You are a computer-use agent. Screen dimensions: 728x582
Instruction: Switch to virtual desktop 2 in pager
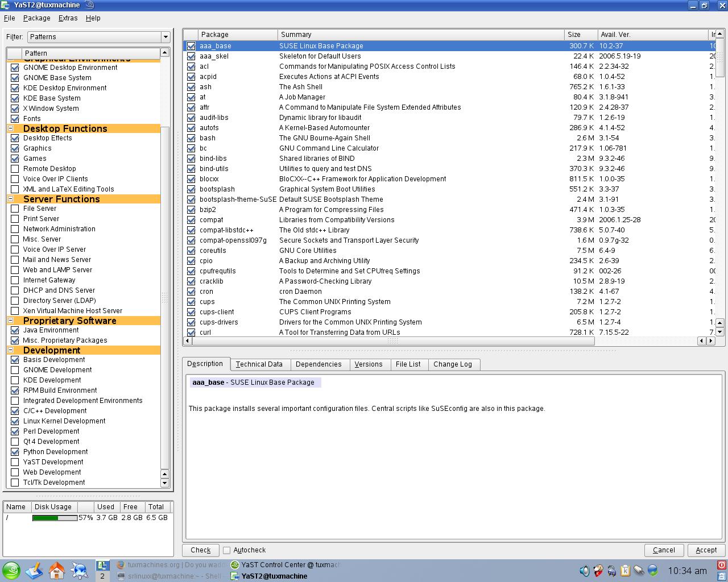(102, 576)
